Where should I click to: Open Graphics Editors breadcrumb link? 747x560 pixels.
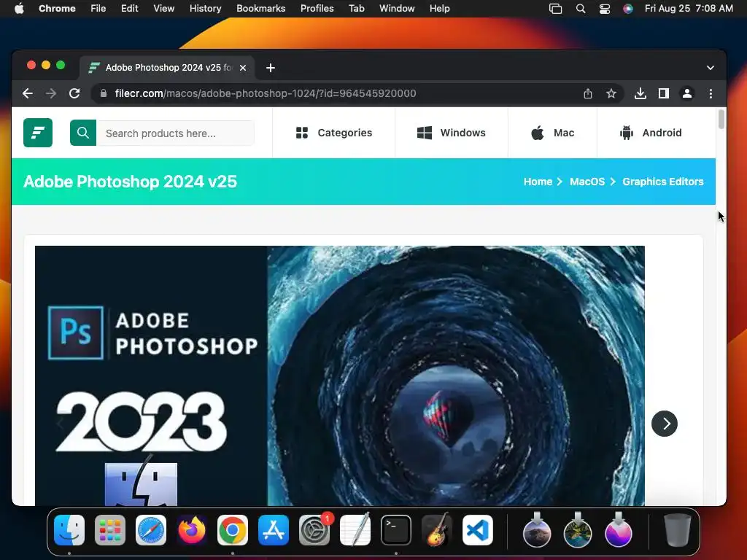tap(662, 182)
